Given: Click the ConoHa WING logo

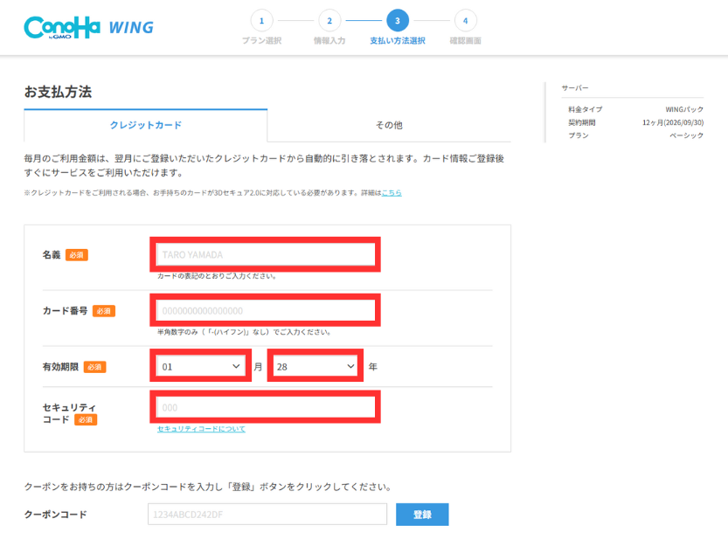Looking at the screenshot, I should click(88, 27).
